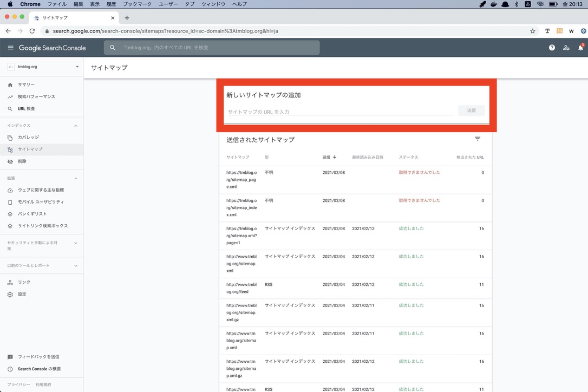The height and width of the screenshot is (392, 588).
Task: Open サマリー from the sidebar
Action: [42, 85]
